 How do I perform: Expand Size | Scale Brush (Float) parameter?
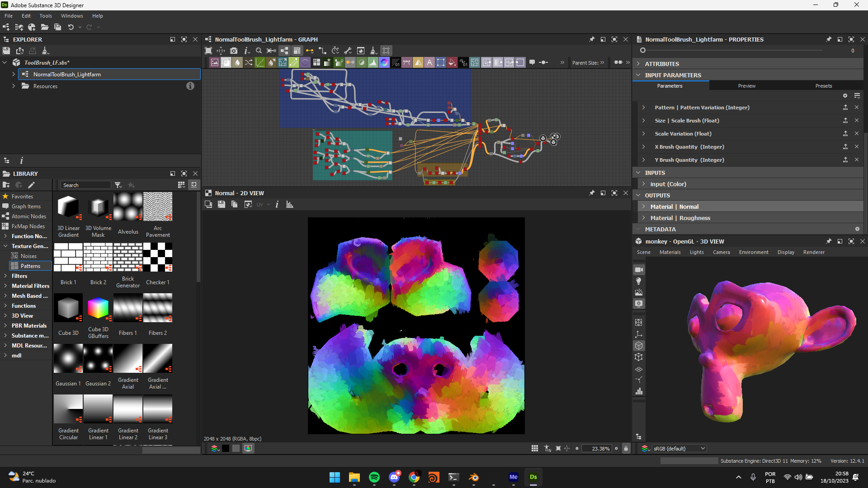(644, 121)
